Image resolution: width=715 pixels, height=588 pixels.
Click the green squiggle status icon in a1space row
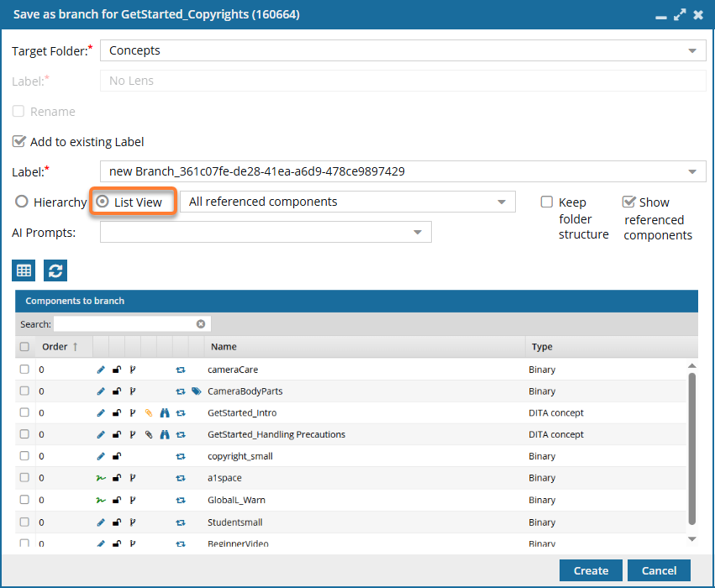click(x=101, y=478)
